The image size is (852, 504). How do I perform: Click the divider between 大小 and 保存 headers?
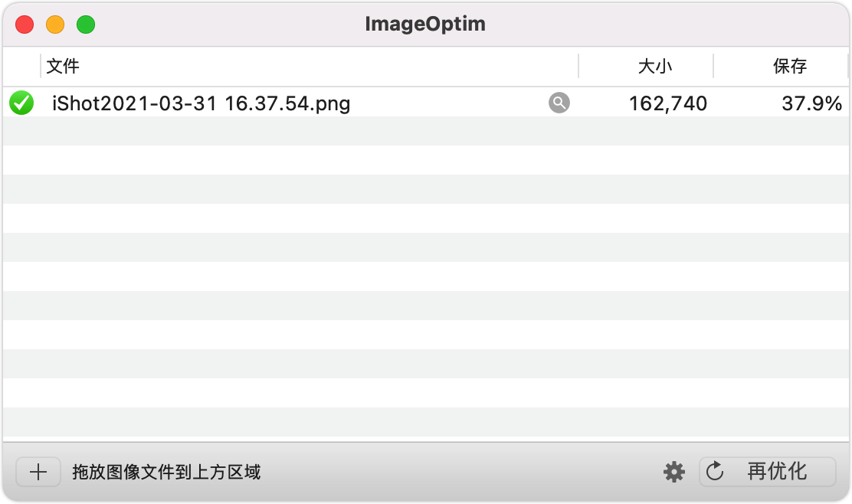pyautogui.click(x=713, y=67)
